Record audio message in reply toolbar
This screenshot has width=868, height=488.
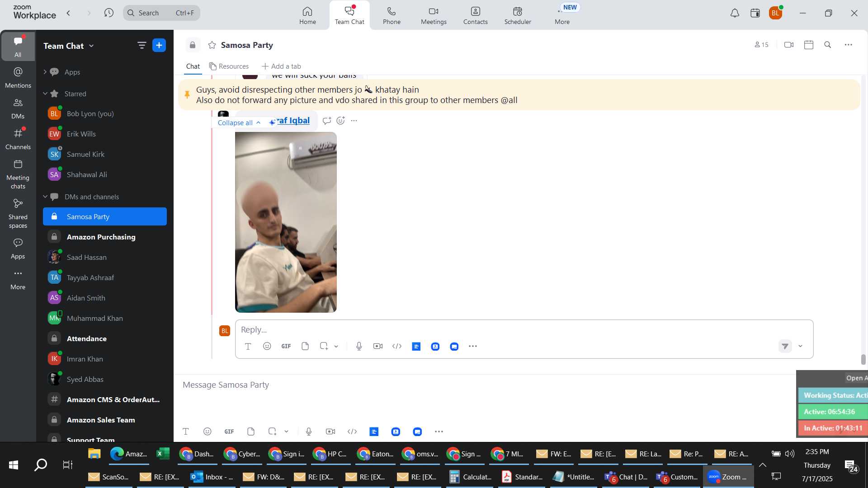pos(359,346)
